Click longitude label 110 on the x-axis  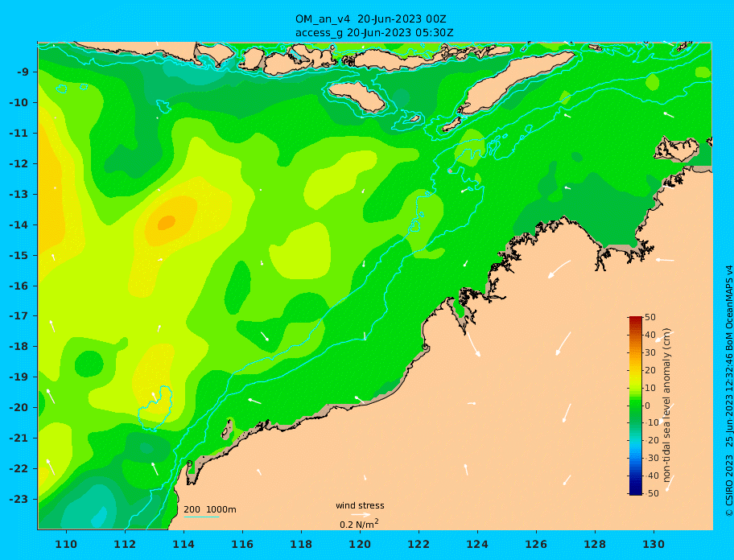67,544
